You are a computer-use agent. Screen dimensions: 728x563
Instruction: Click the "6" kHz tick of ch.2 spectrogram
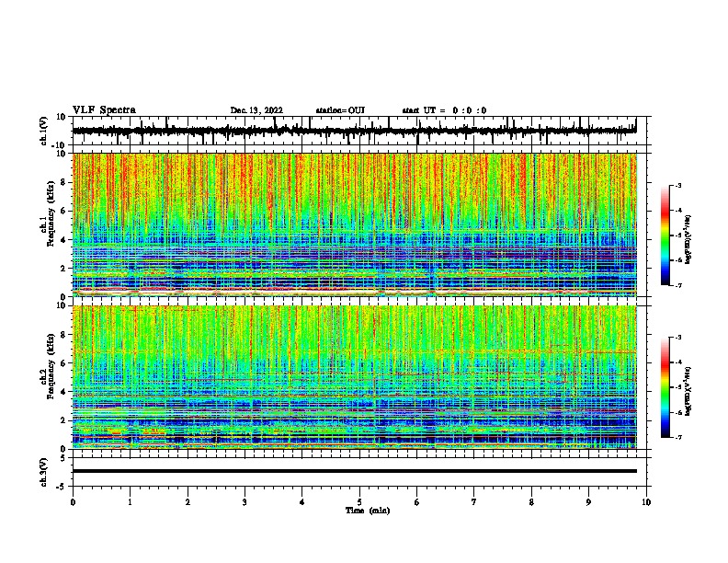[63, 362]
